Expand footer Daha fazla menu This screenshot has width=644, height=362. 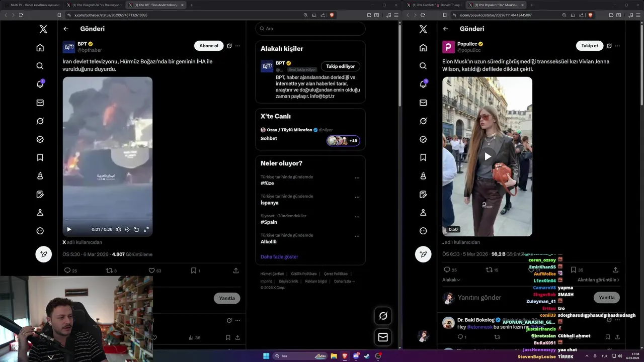(x=345, y=282)
